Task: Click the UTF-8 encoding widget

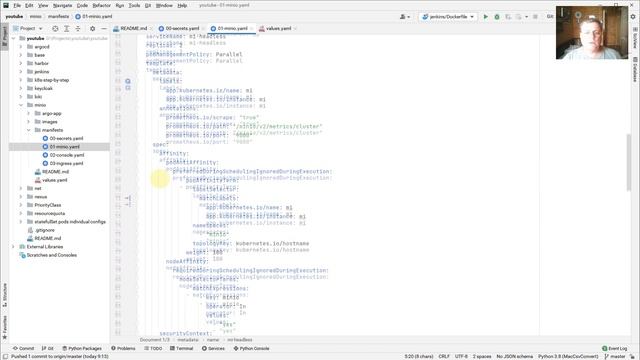Action: [x=461, y=356]
